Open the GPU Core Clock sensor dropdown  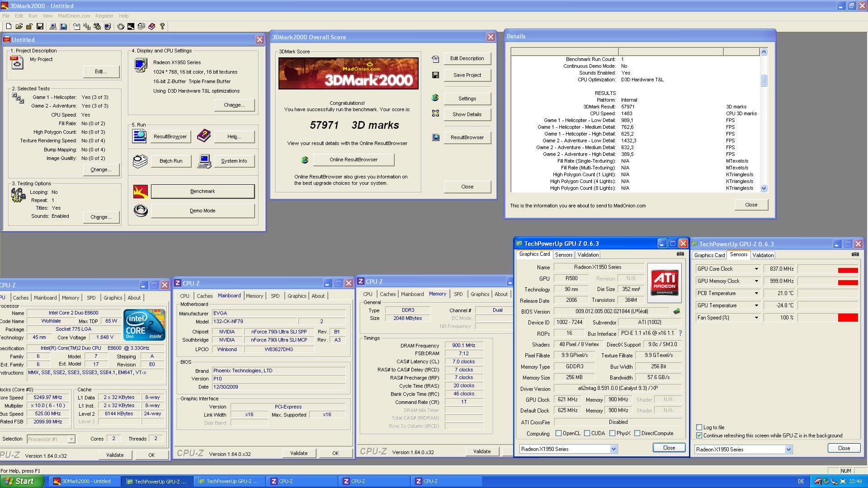click(756, 269)
